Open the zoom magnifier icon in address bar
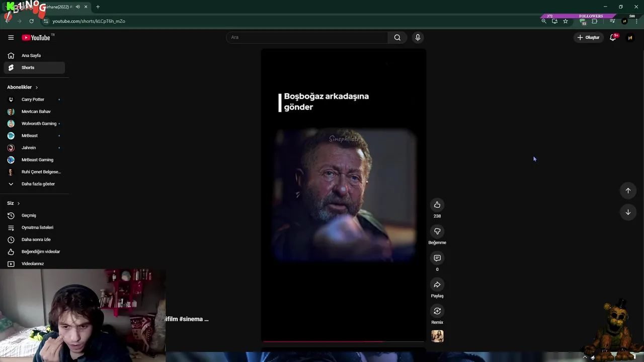 544,21
